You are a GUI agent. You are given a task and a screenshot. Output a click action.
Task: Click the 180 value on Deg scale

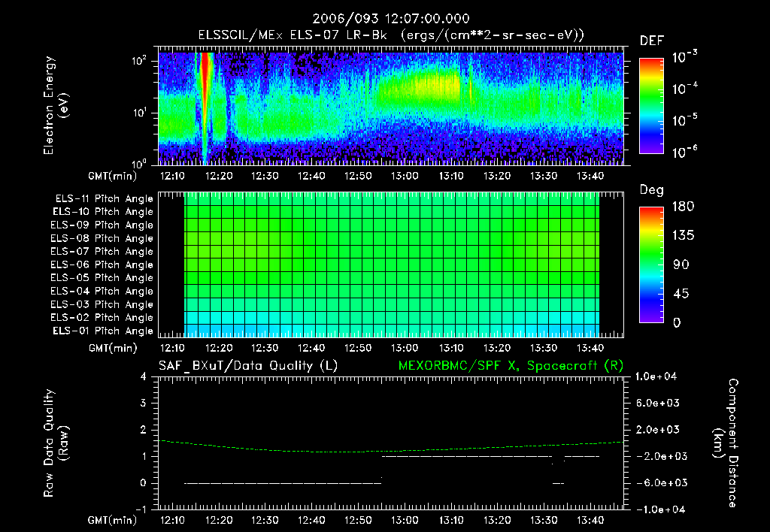tap(683, 207)
